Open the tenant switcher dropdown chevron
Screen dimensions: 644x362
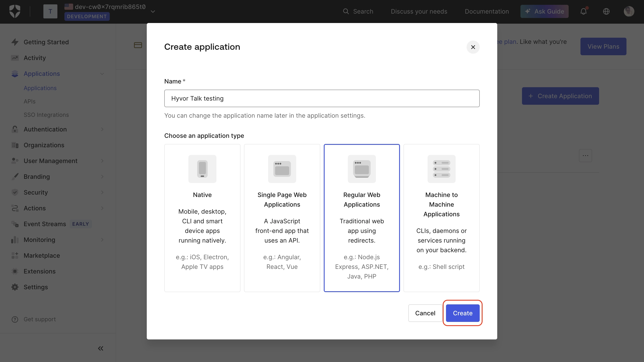point(153,12)
